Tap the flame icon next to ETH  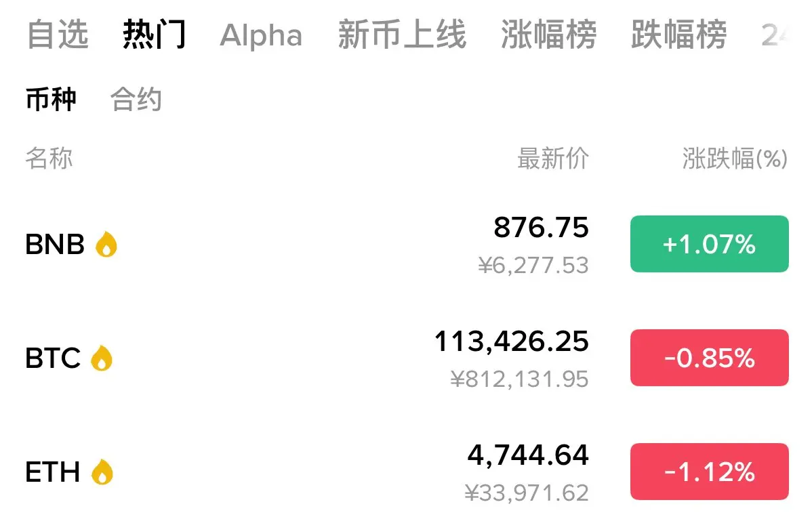102,472
